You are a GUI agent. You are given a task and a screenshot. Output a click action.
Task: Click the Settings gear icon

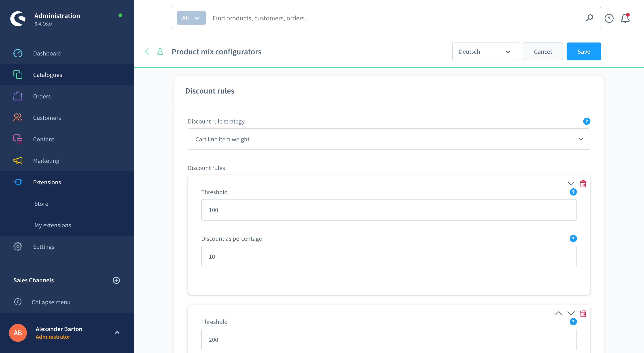[18, 247]
